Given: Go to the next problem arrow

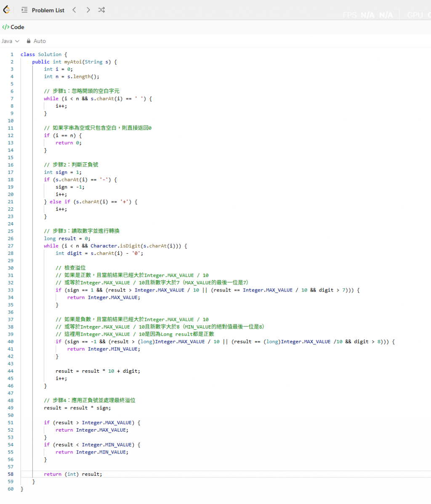Looking at the screenshot, I should pyautogui.click(x=88, y=10).
